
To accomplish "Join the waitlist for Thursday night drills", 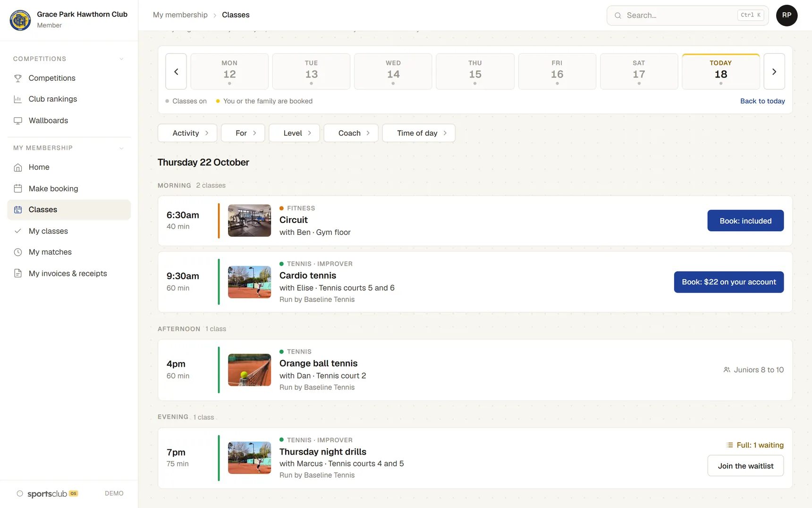I will coord(745,466).
